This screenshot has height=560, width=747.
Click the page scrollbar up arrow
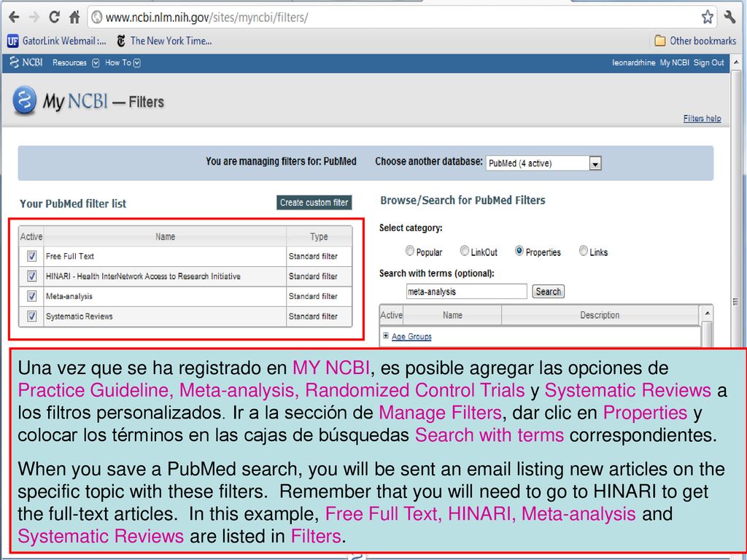click(736, 62)
